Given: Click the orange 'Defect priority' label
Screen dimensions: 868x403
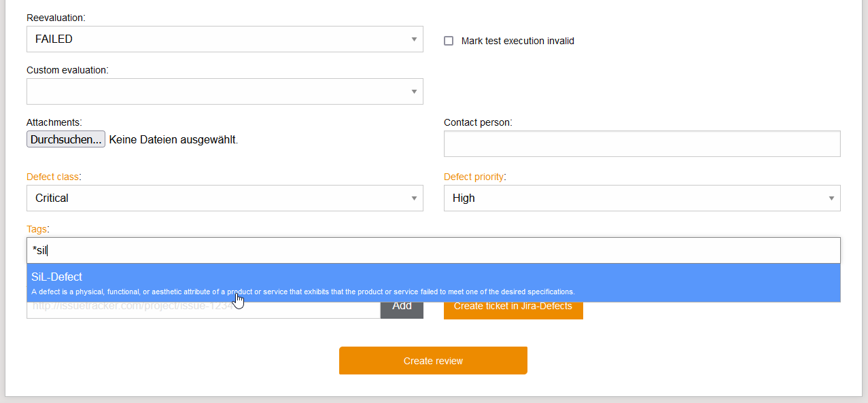Looking at the screenshot, I should [x=474, y=177].
